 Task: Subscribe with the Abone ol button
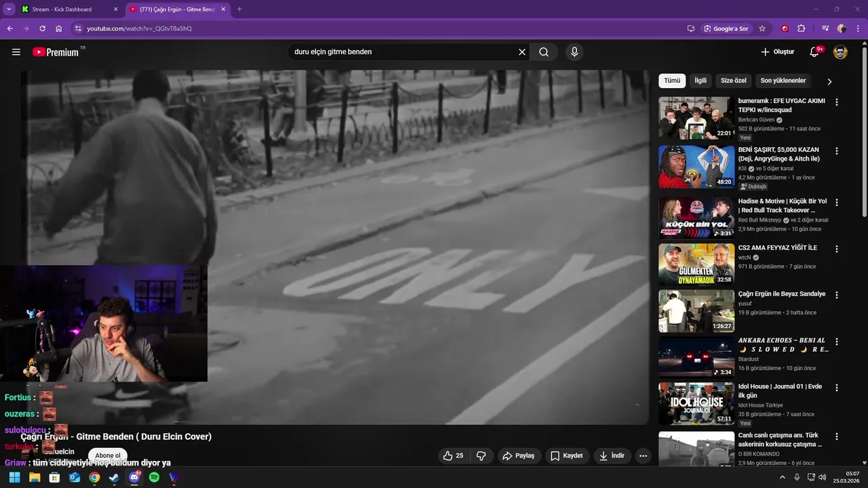(108, 455)
